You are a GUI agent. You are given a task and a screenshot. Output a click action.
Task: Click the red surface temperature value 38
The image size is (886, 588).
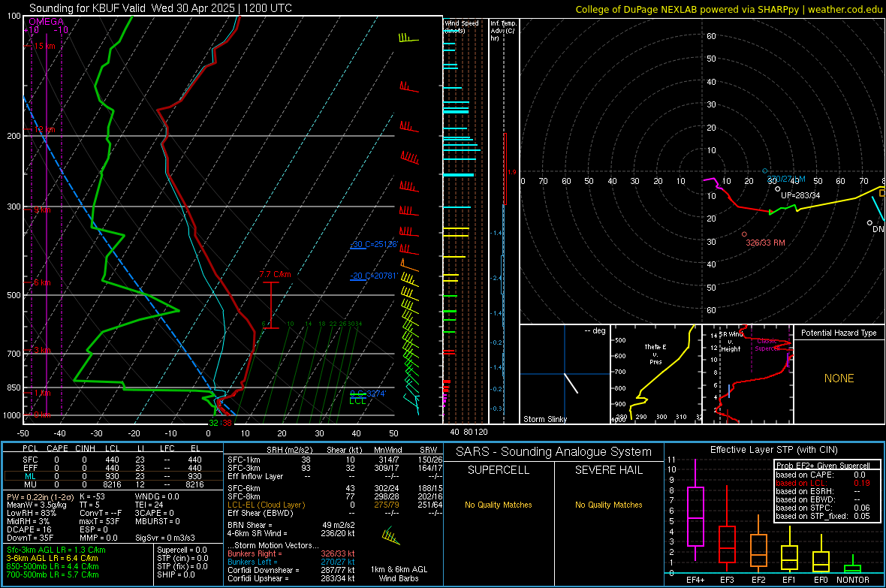(x=227, y=423)
